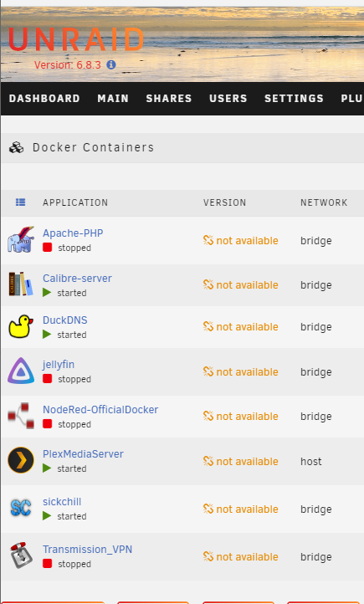This screenshot has width=364, height=604.
Task: Click the version info icon beside 6.8.3
Action: 111,64
